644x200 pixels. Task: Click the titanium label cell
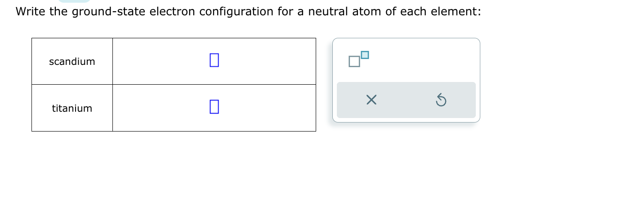coord(72,109)
